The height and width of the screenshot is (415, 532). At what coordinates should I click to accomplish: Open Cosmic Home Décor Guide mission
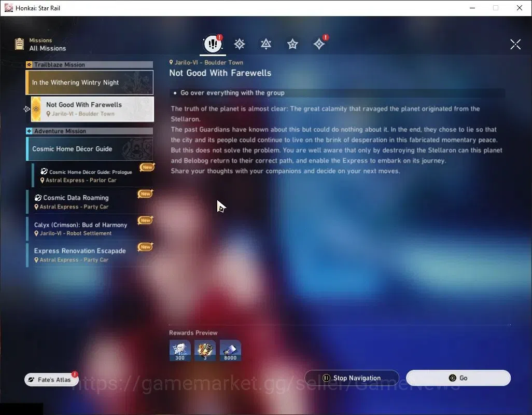click(90, 149)
